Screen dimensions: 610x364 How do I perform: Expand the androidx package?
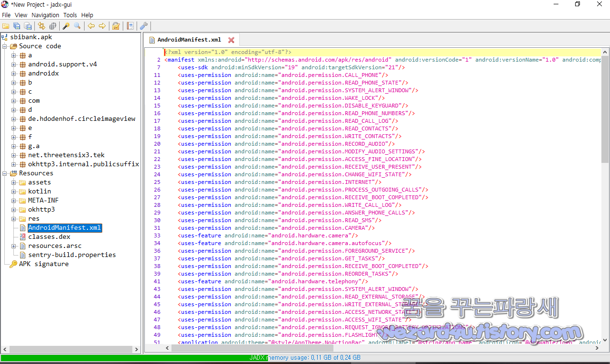click(x=14, y=74)
